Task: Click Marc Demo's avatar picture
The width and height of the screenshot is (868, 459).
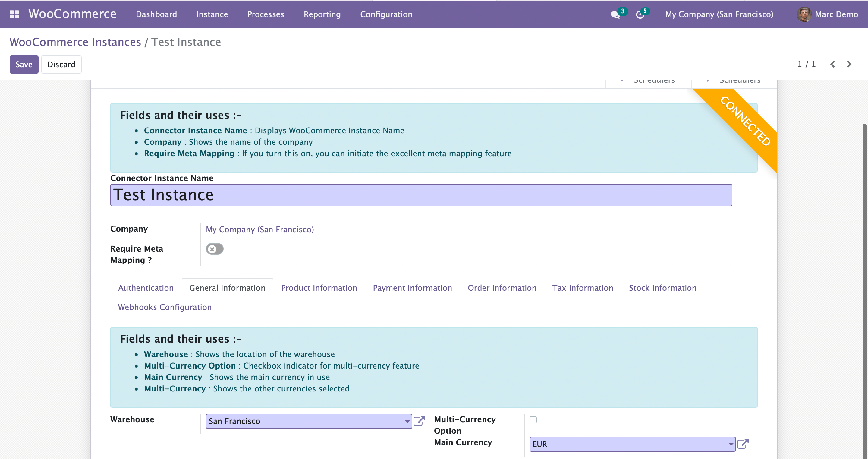Action: tap(804, 14)
